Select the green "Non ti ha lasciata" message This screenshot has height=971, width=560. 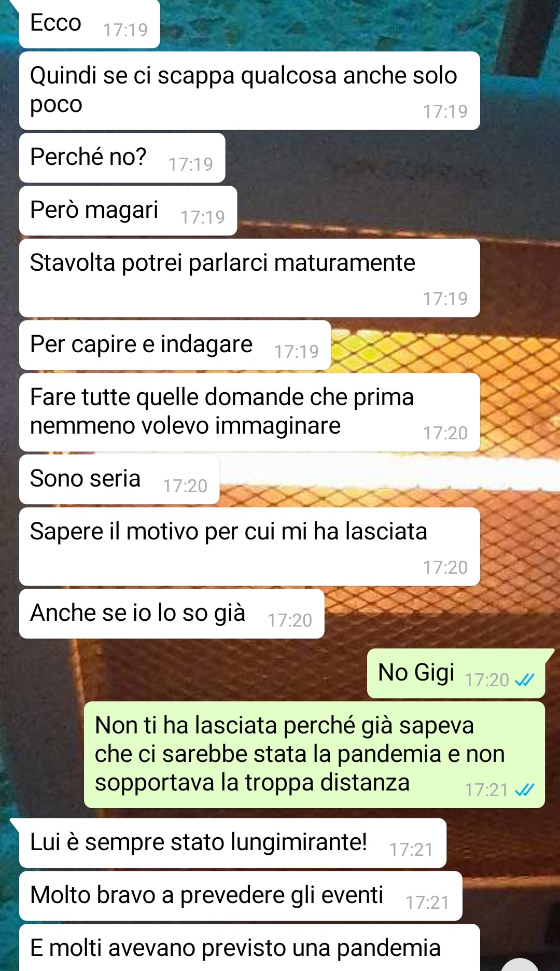[314, 755]
